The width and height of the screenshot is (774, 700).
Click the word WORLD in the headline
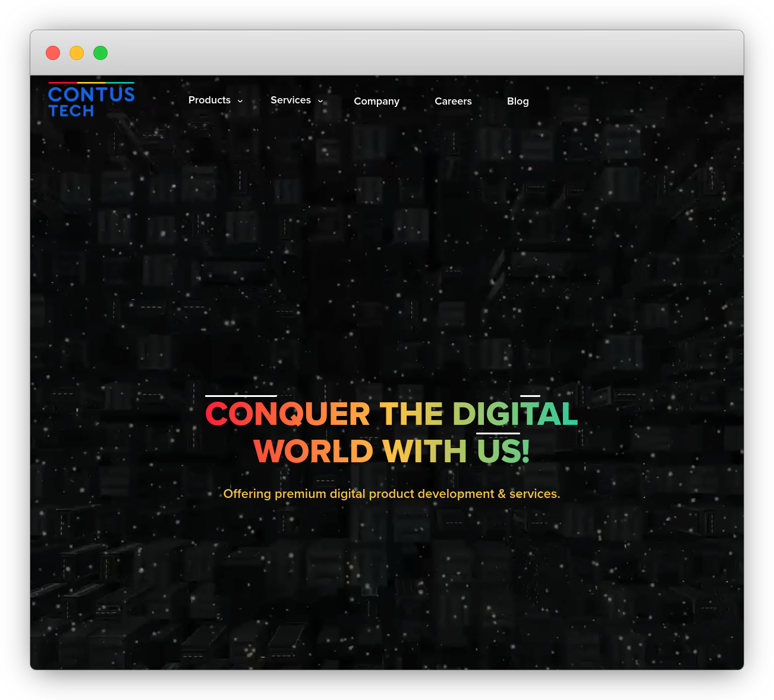tap(313, 452)
